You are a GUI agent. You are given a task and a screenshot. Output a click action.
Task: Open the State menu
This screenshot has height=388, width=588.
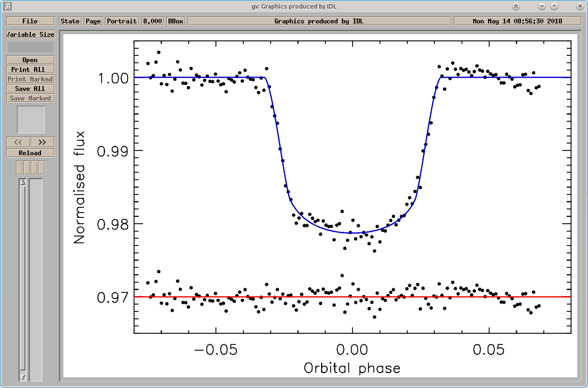[x=70, y=21]
